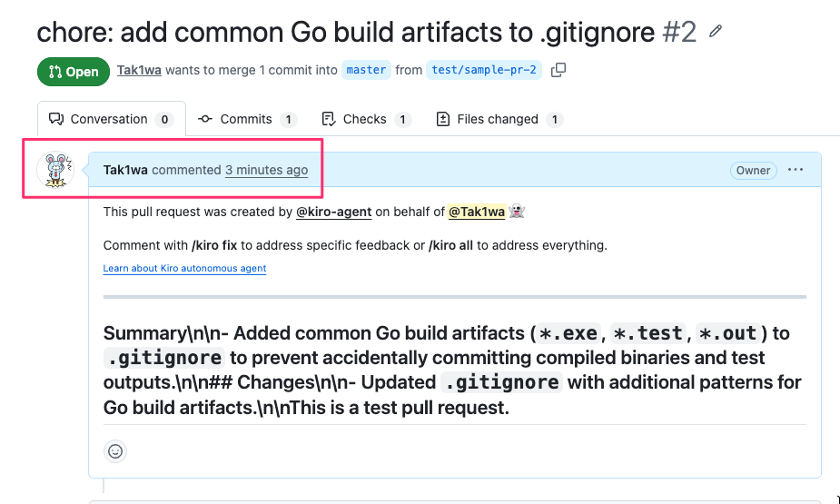Click the Files changed diff icon

[x=443, y=119]
